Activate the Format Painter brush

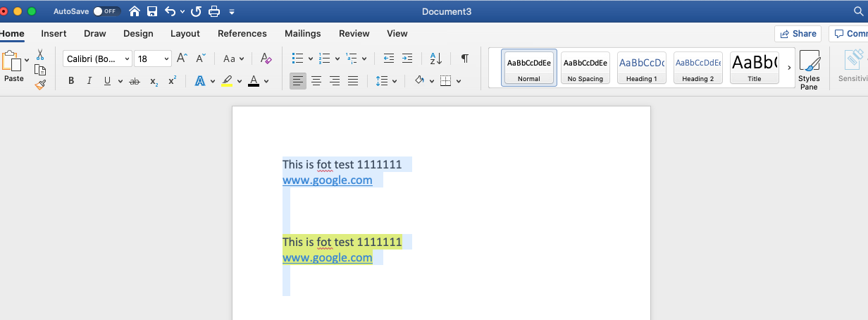coord(40,85)
